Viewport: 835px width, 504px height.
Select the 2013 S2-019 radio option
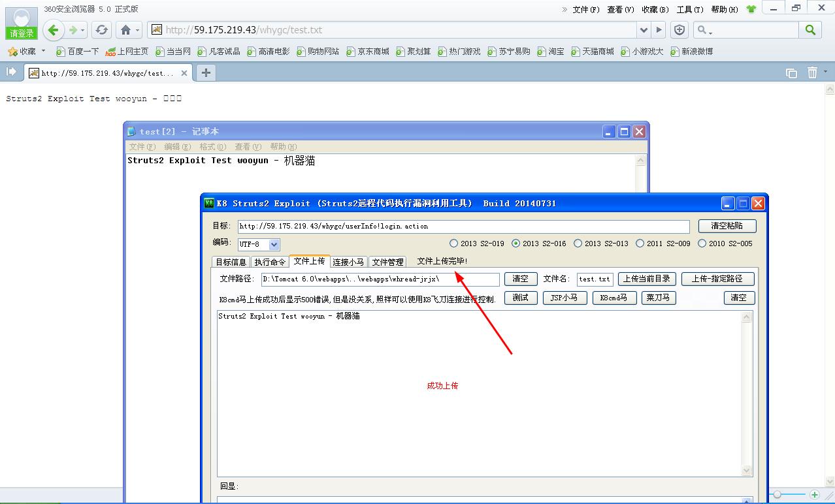click(x=477, y=244)
